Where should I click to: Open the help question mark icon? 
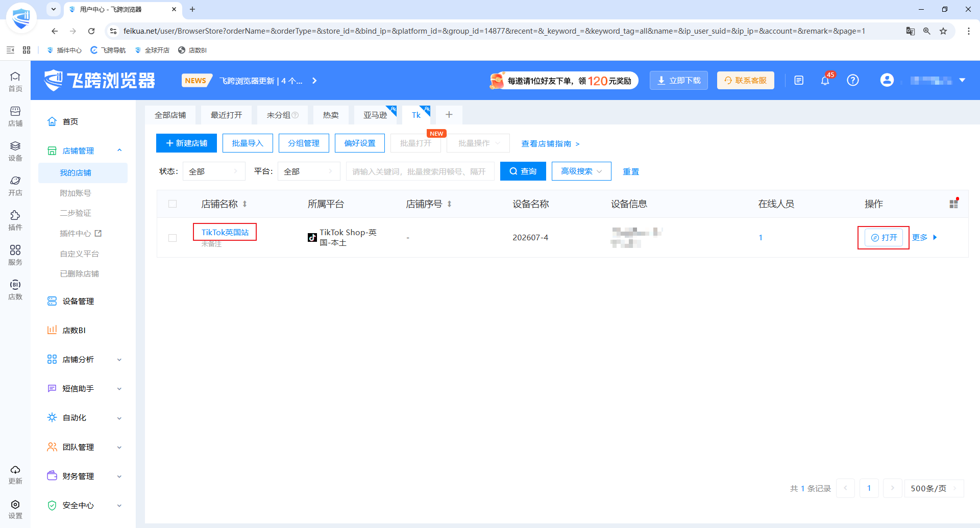click(x=853, y=81)
